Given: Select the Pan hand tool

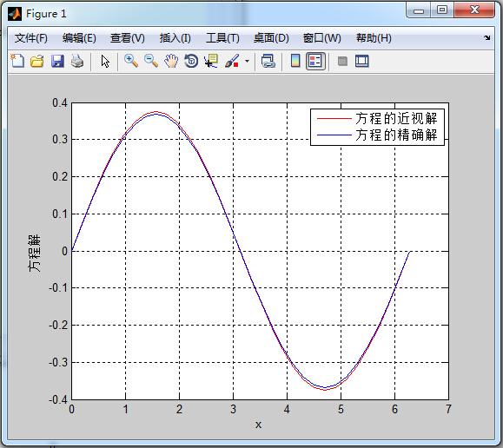Looking at the screenshot, I should pyautogui.click(x=171, y=61).
